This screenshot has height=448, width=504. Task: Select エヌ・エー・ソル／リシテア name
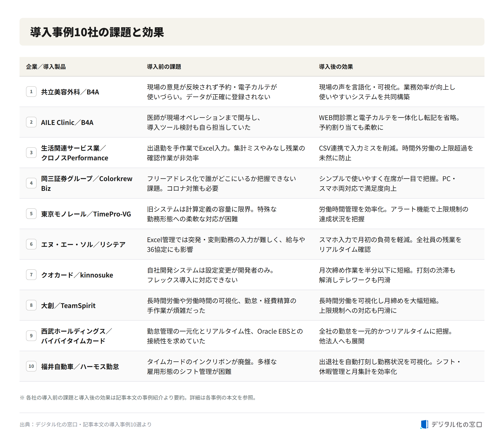[x=83, y=244]
